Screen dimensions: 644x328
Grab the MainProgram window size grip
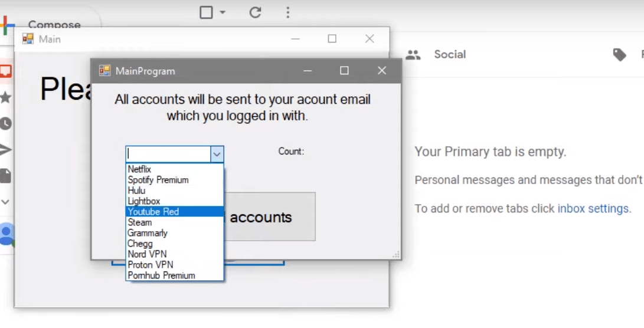396,255
